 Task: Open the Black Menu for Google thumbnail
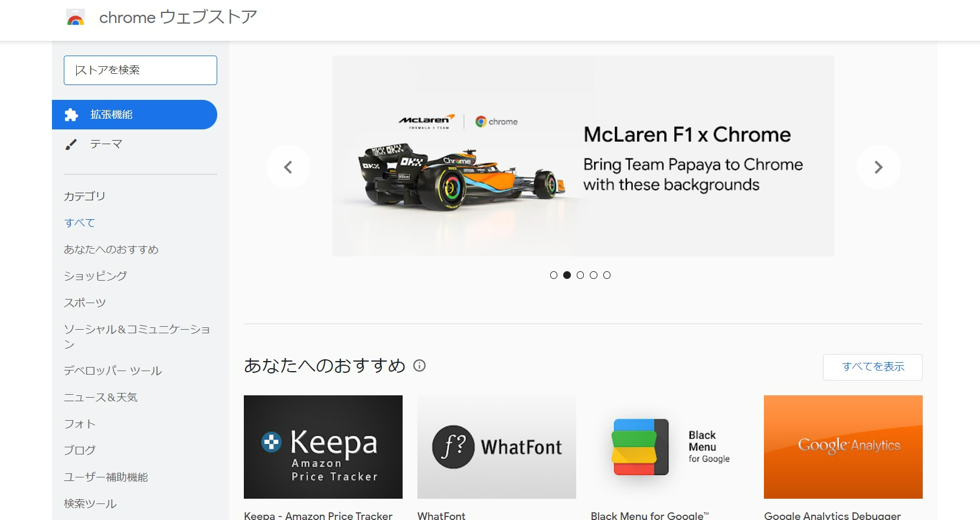click(x=670, y=447)
